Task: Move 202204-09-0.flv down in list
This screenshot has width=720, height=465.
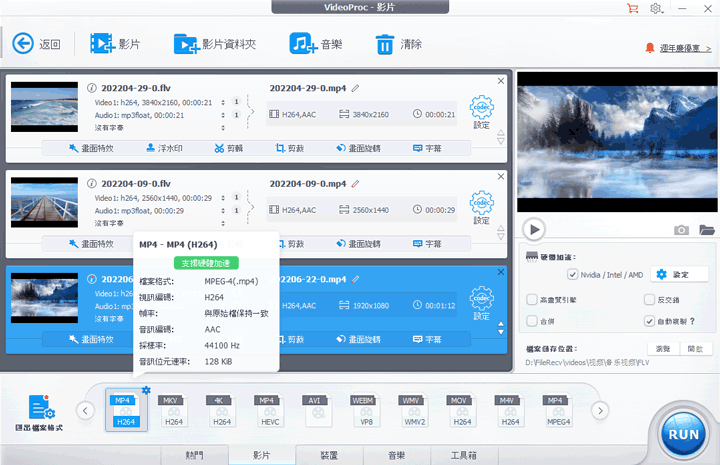Action: tap(501, 237)
